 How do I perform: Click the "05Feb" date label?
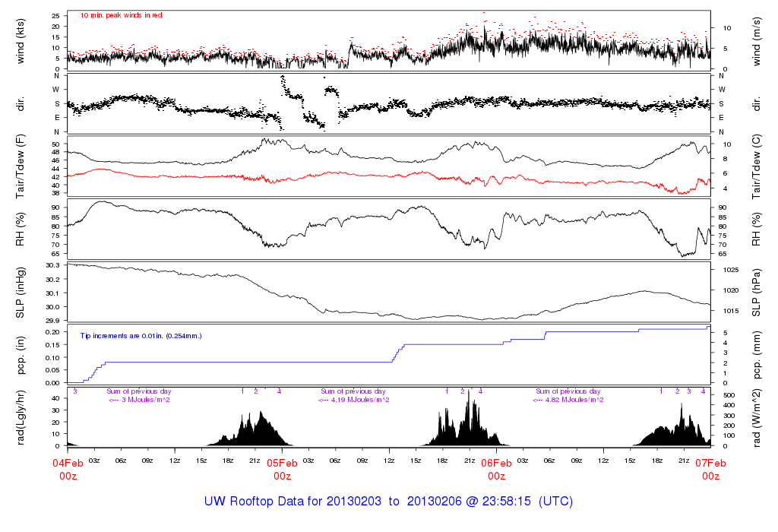point(283,463)
